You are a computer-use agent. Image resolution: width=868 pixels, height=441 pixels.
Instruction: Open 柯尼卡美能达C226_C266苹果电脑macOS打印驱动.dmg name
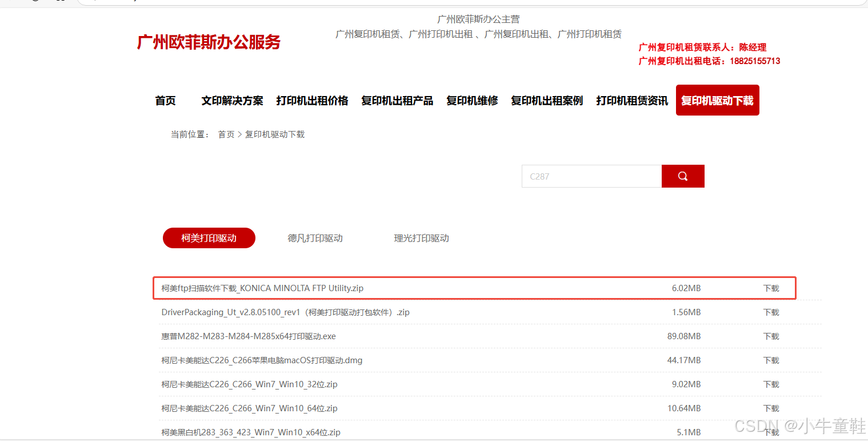(x=262, y=360)
